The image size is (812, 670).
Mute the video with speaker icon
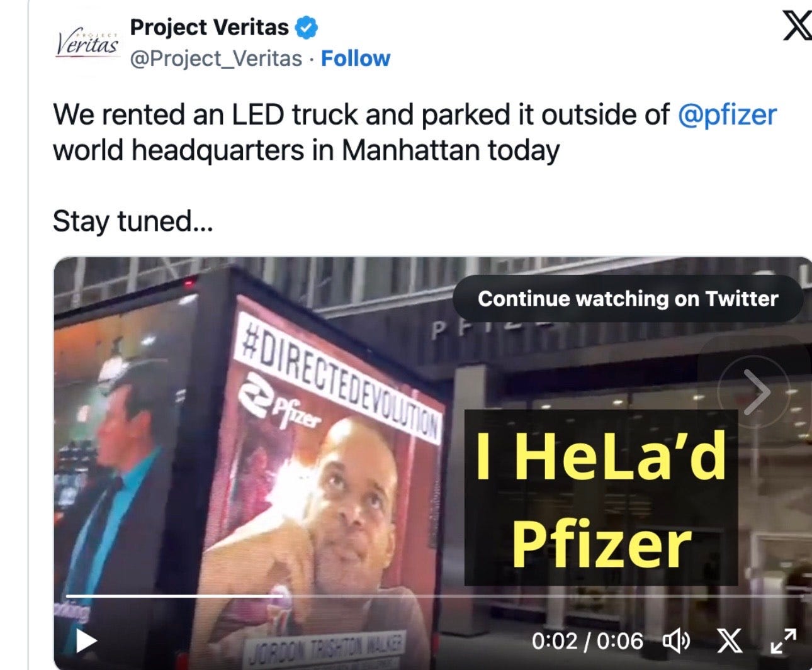(676, 641)
